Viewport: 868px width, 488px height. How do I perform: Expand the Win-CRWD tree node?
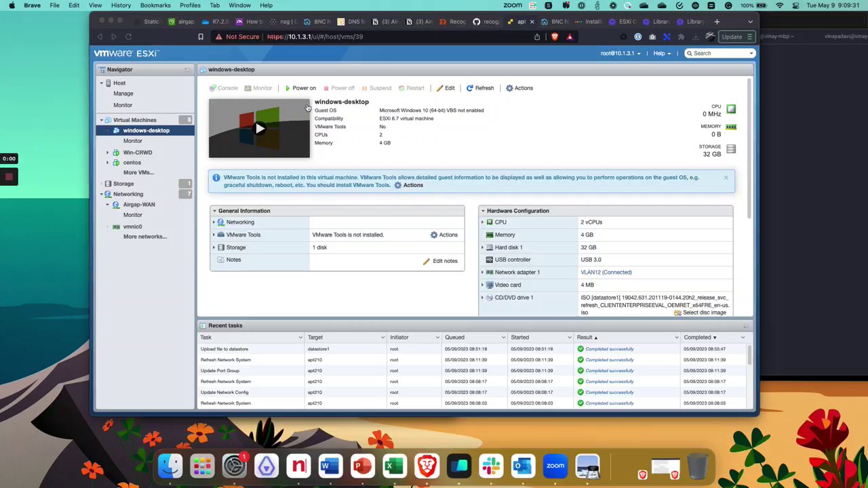(107, 152)
